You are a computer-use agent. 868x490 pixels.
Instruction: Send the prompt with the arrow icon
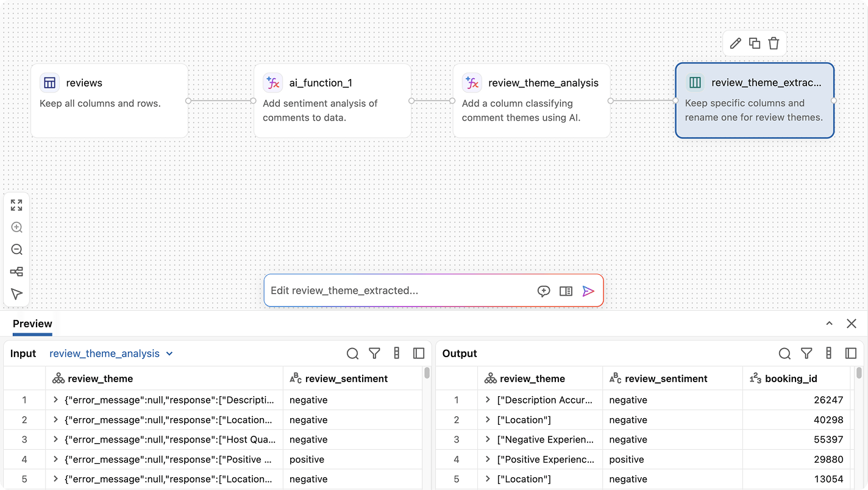[x=588, y=291]
